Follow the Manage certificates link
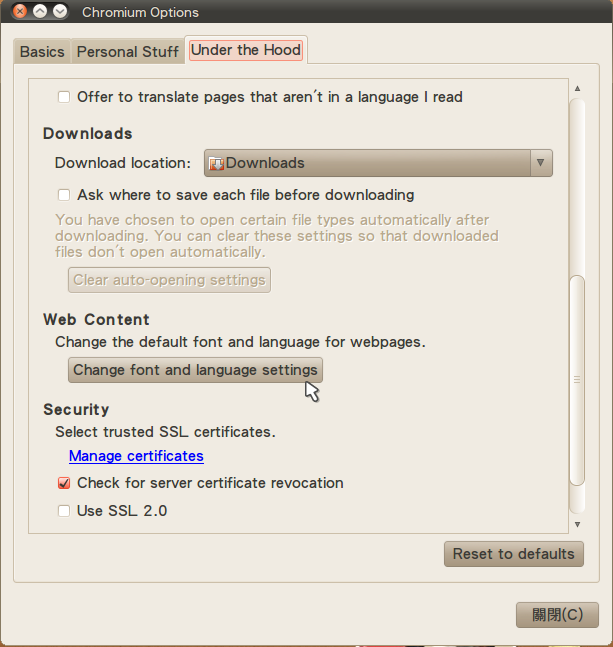 click(x=136, y=456)
